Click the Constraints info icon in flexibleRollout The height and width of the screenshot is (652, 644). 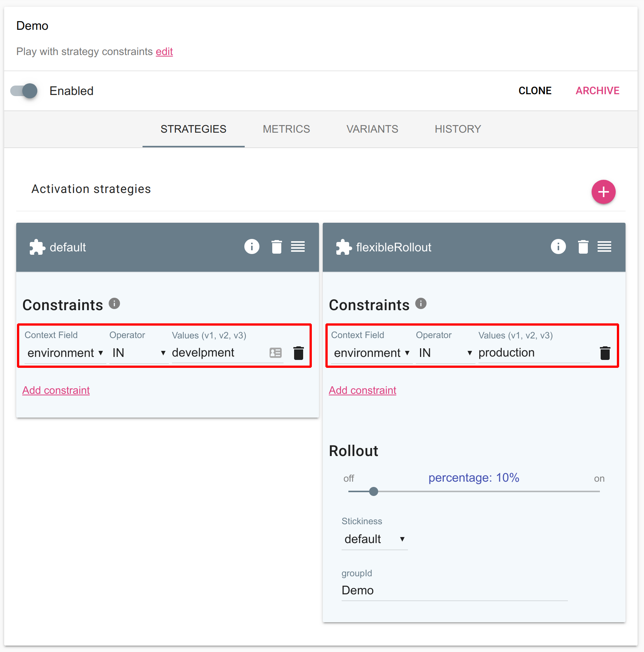421,303
